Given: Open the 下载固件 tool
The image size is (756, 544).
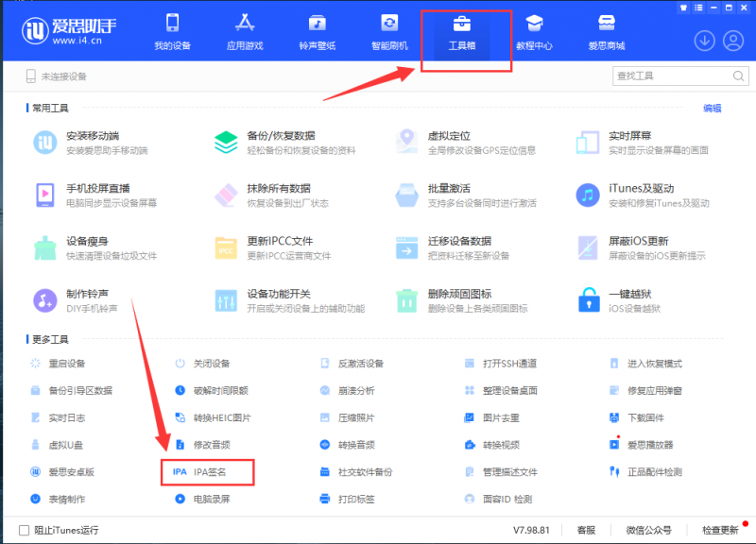Looking at the screenshot, I should (636, 417).
